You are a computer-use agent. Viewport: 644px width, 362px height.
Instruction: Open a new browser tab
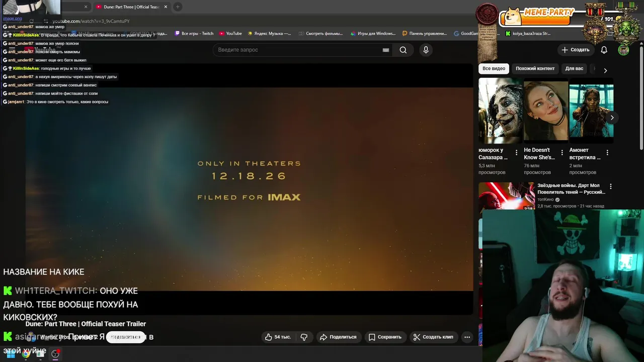click(x=178, y=7)
